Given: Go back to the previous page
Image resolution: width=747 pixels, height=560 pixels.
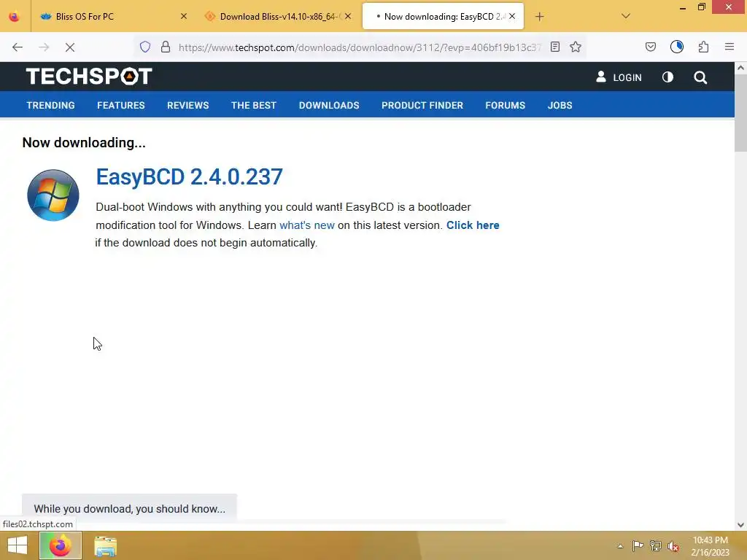Looking at the screenshot, I should 18,47.
